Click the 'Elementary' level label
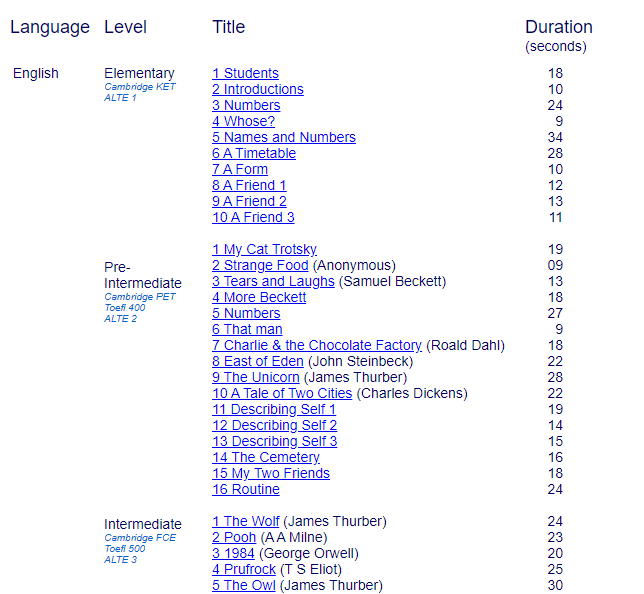Viewport: 644px width, 594px height. (x=139, y=74)
